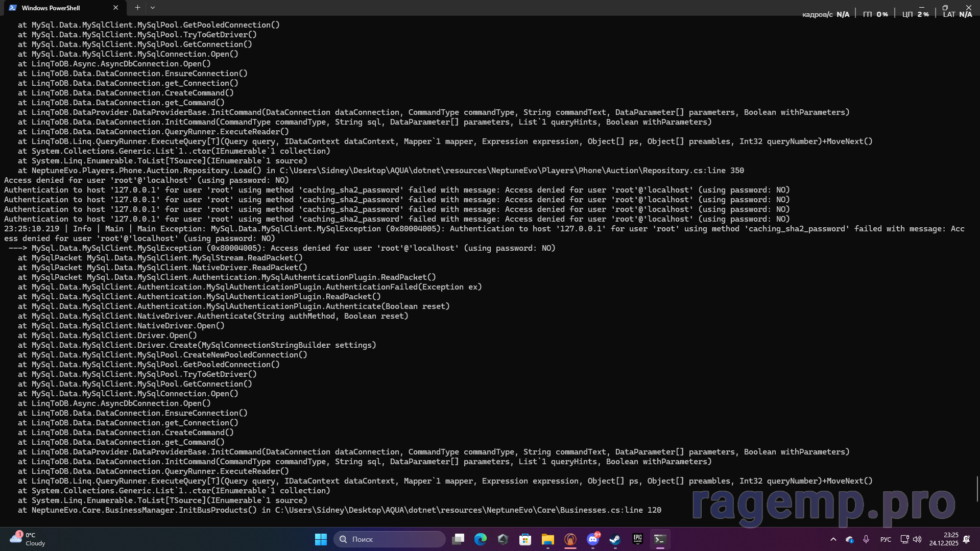The width and height of the screenshot is (980, 551).
Task: Expand the new tab profile dropdown
Action: pos(153,8)
